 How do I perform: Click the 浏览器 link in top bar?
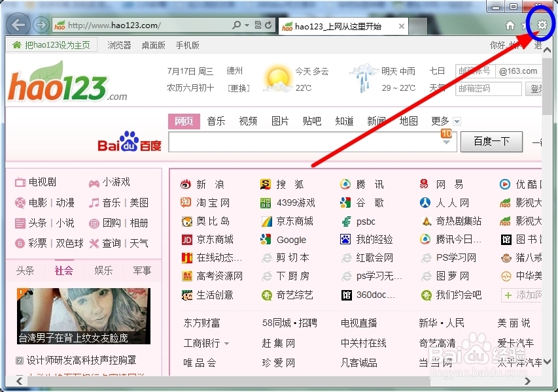coord(119,45)
